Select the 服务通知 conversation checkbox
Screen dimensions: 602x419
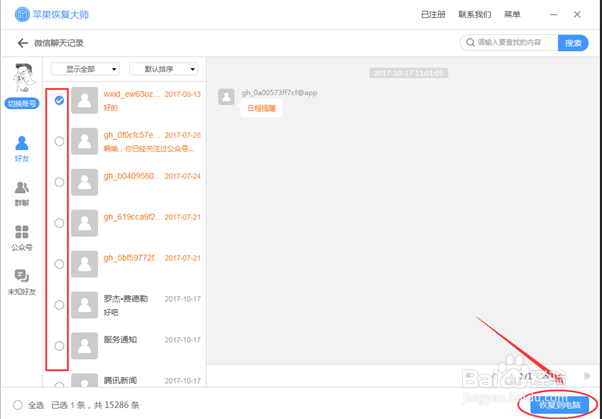[x=59, y=346]
